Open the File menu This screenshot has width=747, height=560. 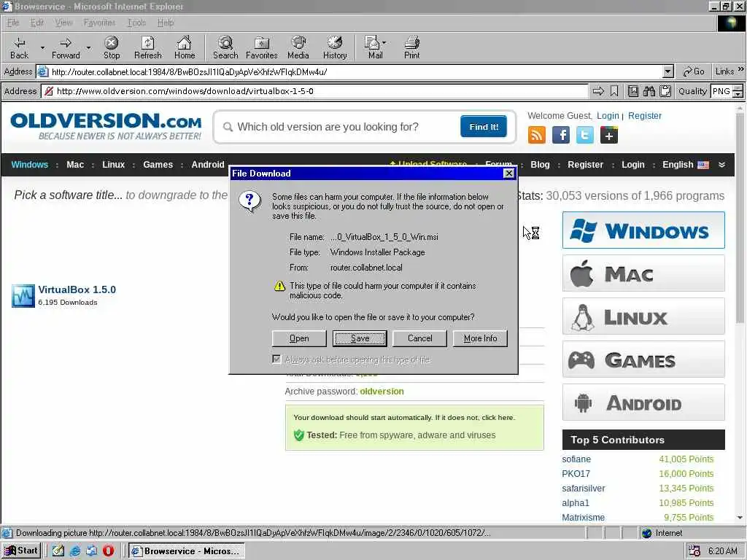tap(13, 23)
